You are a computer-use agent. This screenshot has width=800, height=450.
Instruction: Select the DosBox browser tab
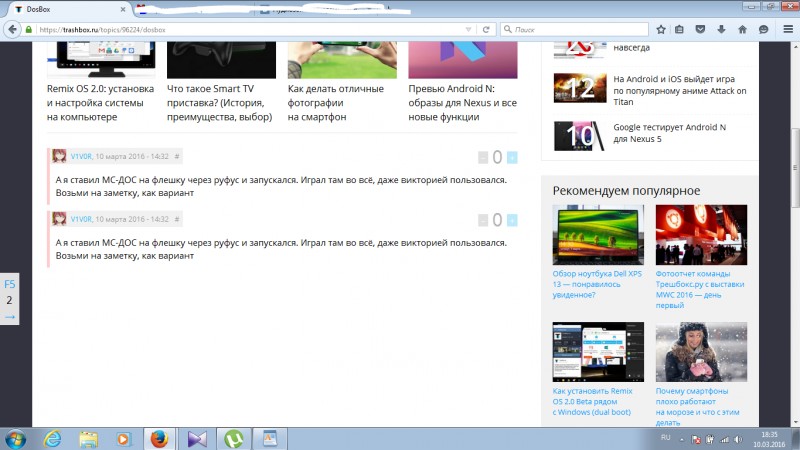68,9
